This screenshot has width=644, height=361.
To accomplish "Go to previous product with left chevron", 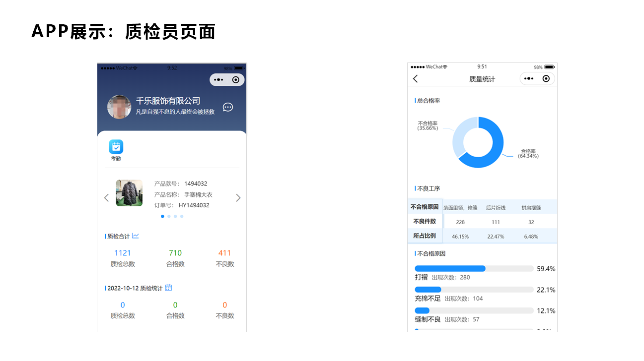I will pyautogui.click(x=106, y=198).
